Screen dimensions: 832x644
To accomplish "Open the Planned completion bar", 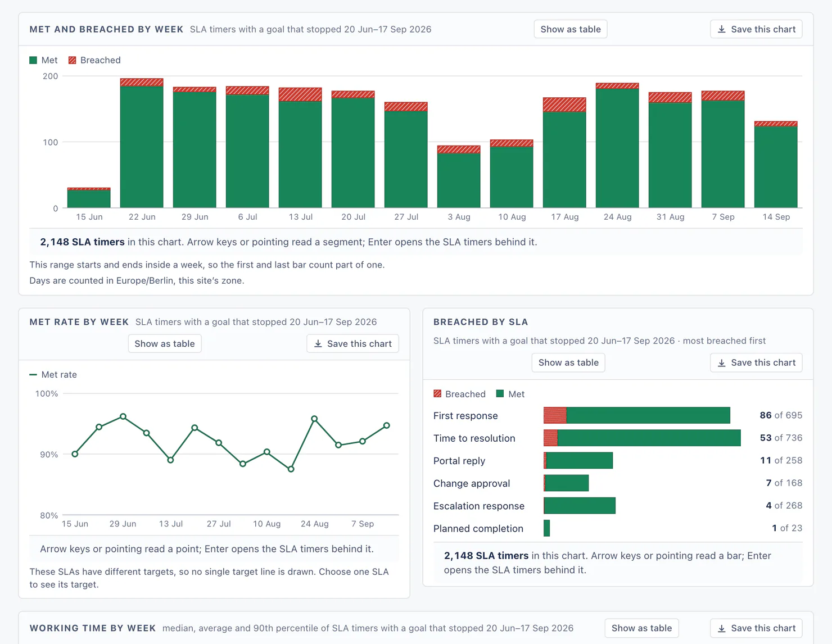I will (x=546, y=528).
